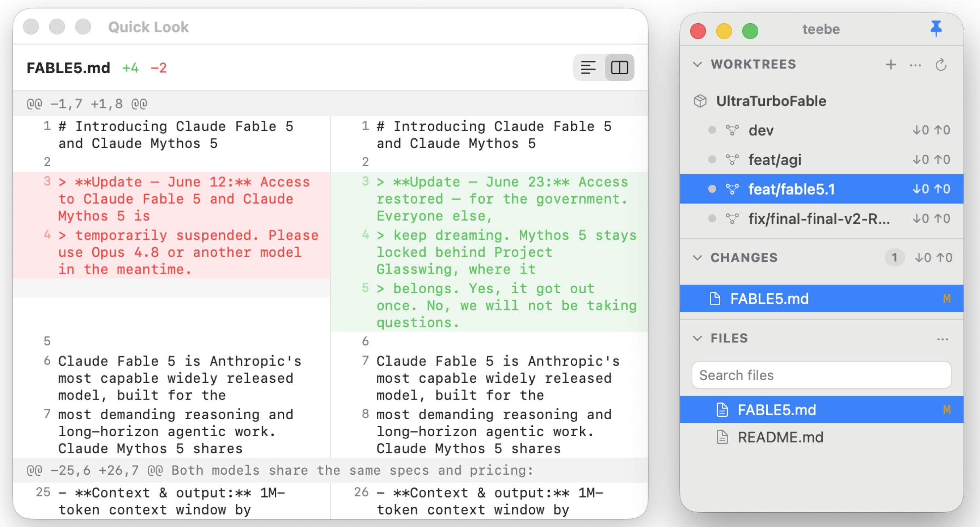
Task: Click branch icon beside fix/final-final-v2
Action: (732, 219)
